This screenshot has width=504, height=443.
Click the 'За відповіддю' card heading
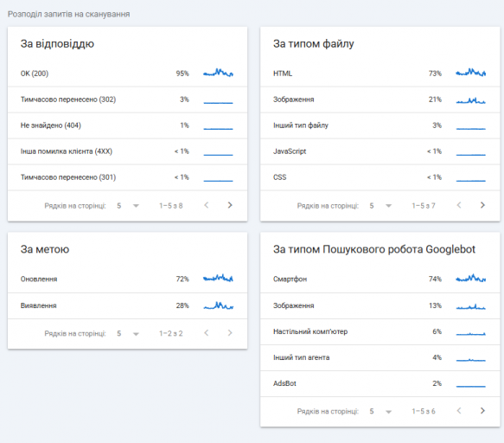tap(57, 44)
